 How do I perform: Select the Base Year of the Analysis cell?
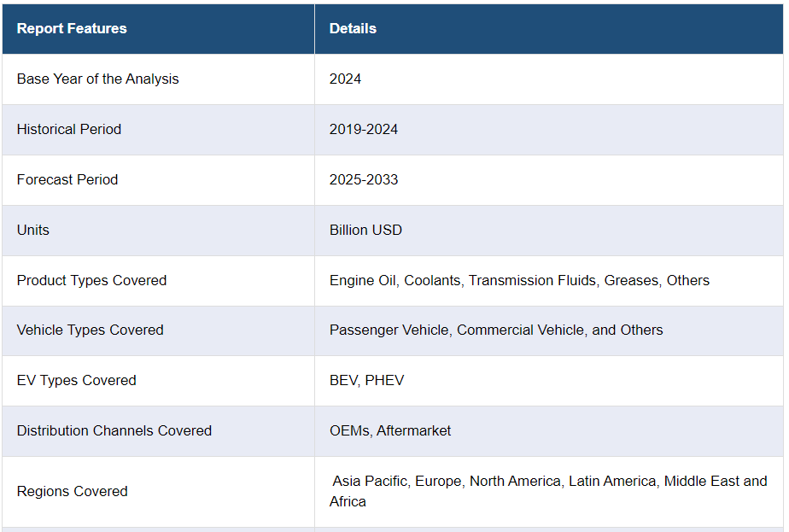coord(98,79)
